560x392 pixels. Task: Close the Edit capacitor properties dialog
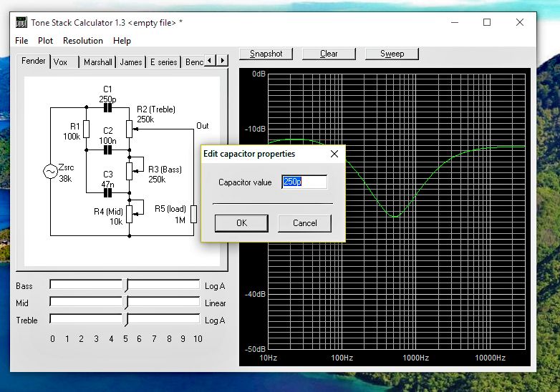pyautogui.click(x=334, y=154)
